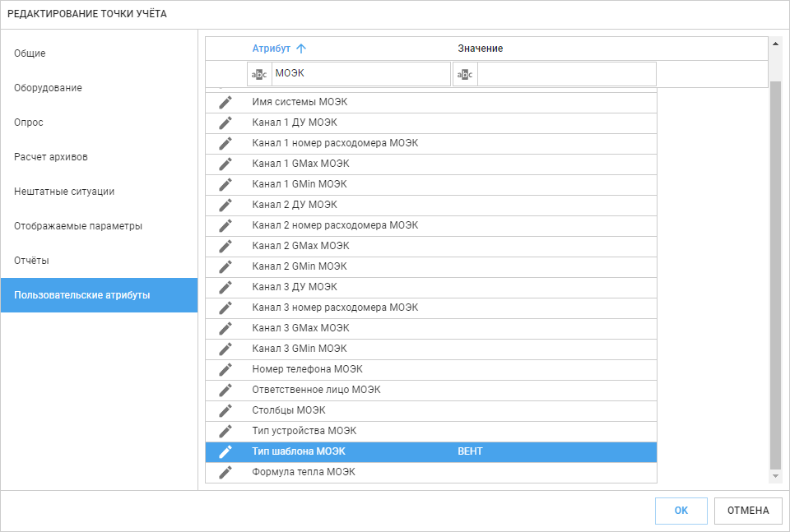Confirm changes with the ОК button
This screenshot has width=790, height=532.
pos(681,511)
